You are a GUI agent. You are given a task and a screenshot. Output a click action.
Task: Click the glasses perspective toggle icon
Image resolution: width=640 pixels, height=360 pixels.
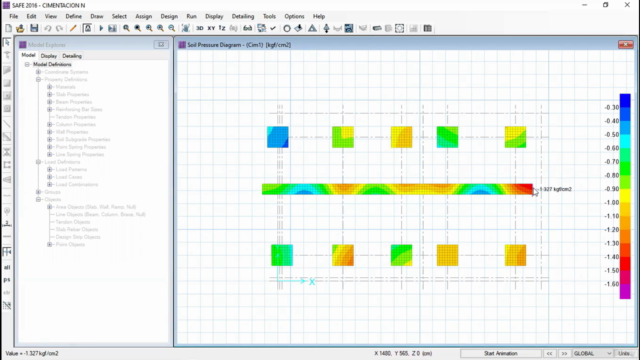coord(247,28)
